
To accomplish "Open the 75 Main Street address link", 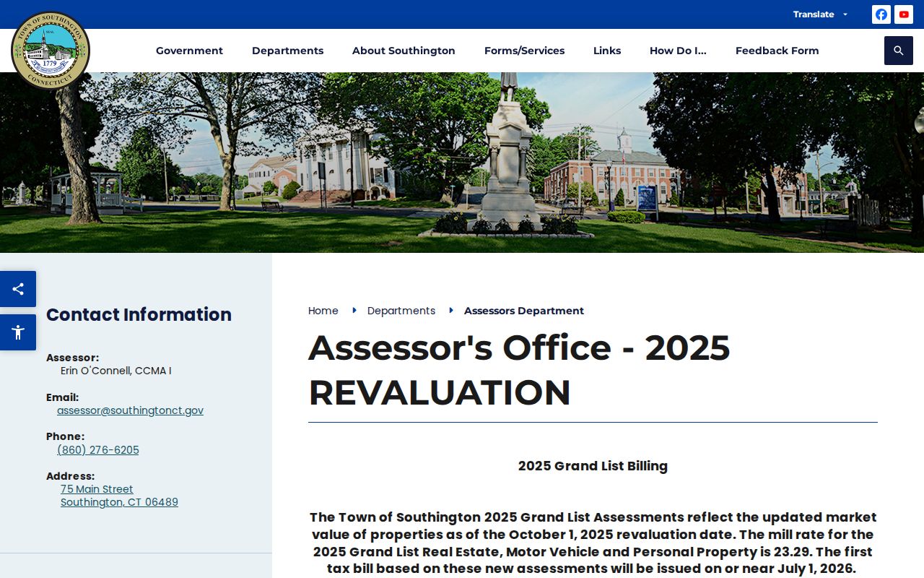I will coord(119,496).
